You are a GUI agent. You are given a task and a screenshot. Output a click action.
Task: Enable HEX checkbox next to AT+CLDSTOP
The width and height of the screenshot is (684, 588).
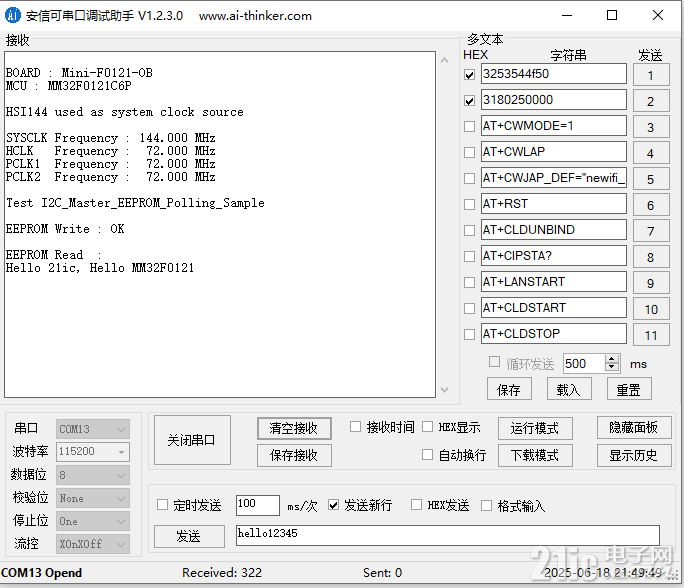click(x=469, y=335)
